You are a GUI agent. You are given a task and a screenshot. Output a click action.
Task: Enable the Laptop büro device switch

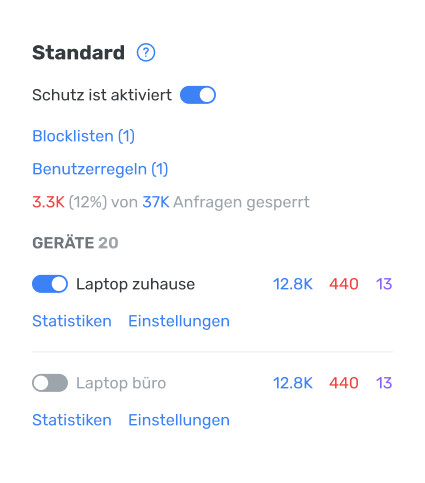[x=50, y=383]
